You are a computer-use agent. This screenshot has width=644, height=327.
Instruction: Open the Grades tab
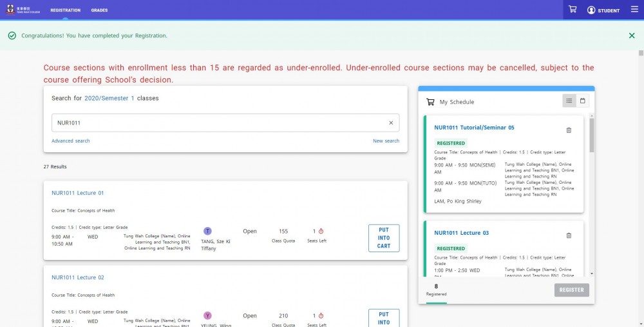point(99,10)
